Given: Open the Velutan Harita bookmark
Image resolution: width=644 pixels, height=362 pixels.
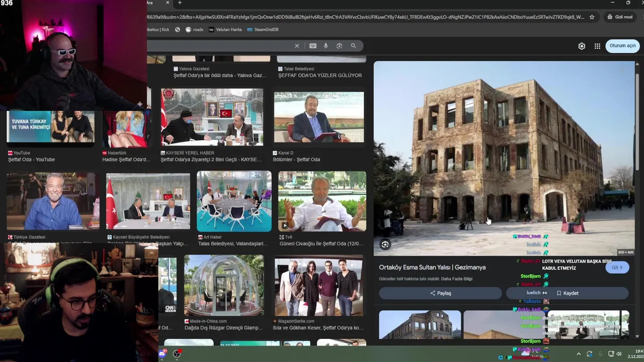Looking at the screenshot, I should (x=225, y=29).
